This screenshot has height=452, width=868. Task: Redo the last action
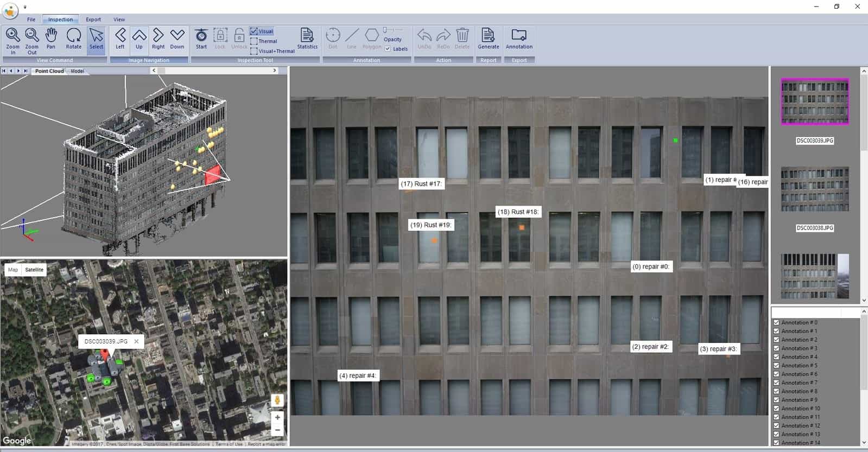443,39
